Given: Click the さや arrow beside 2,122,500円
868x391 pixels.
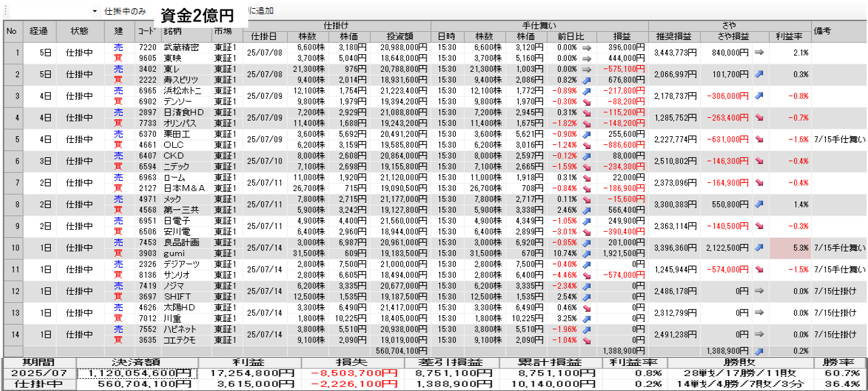Looking at the screenshot, I should [759, 248].
